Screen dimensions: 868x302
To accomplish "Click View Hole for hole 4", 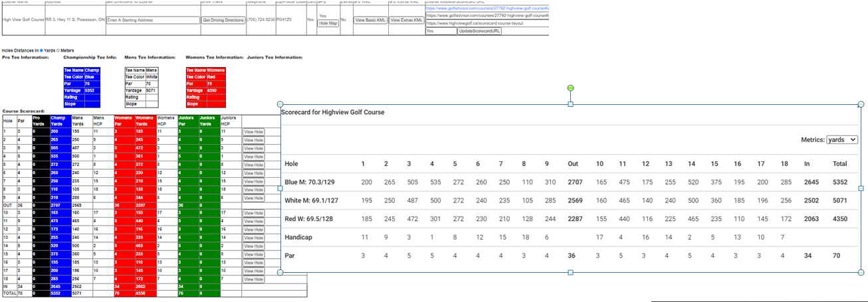I will point(254,157).
